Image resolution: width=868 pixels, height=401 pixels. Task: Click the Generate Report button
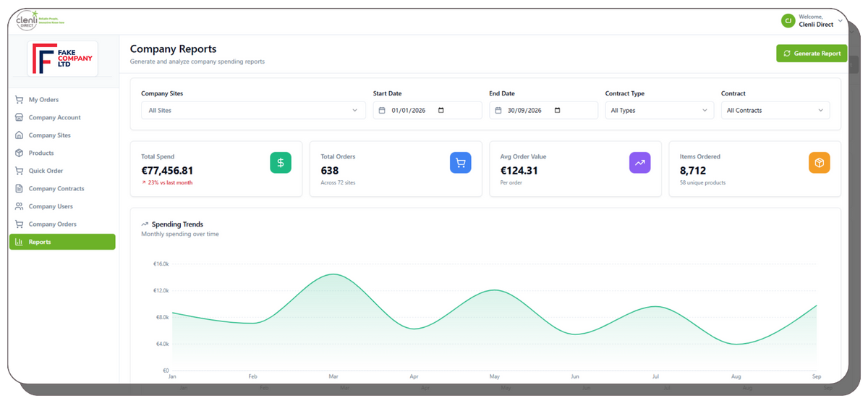coord(812,54)
